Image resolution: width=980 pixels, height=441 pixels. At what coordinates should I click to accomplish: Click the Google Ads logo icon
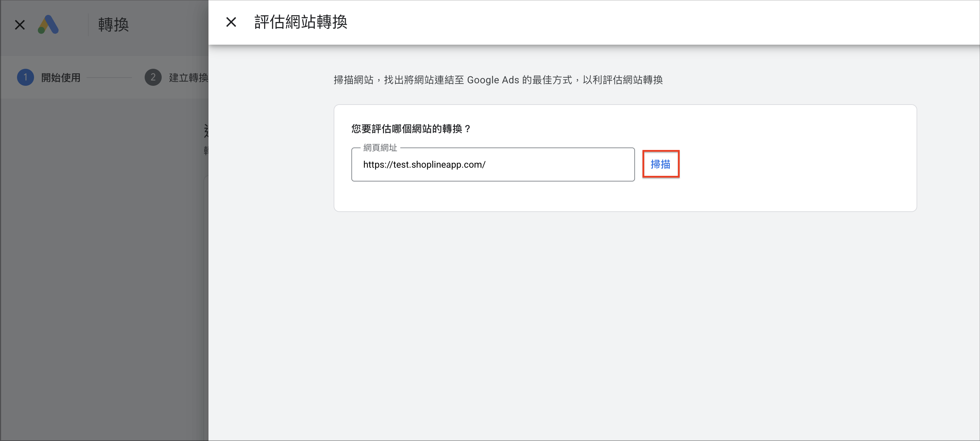click(48, 25)
